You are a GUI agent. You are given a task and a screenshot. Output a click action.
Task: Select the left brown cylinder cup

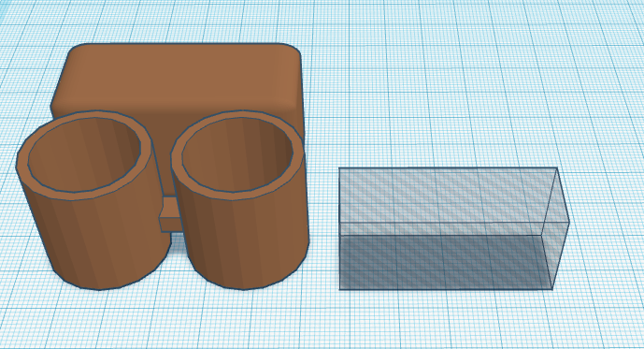tap(93, 200)
